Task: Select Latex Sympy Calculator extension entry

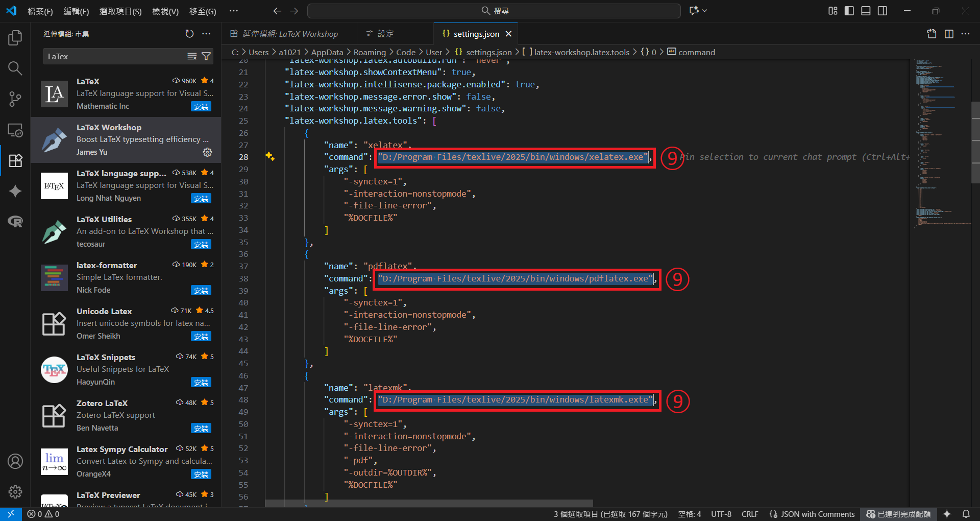Action: [126, 462]
